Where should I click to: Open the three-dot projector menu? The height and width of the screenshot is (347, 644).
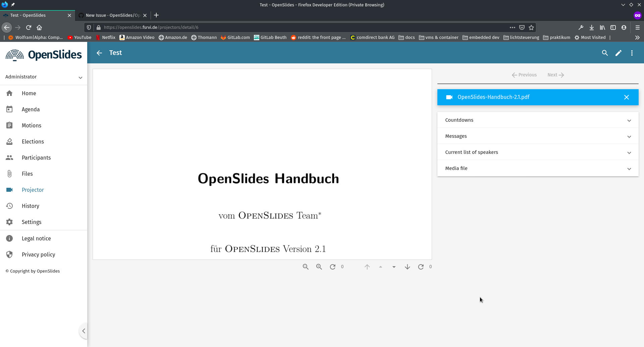pos(632,53)
